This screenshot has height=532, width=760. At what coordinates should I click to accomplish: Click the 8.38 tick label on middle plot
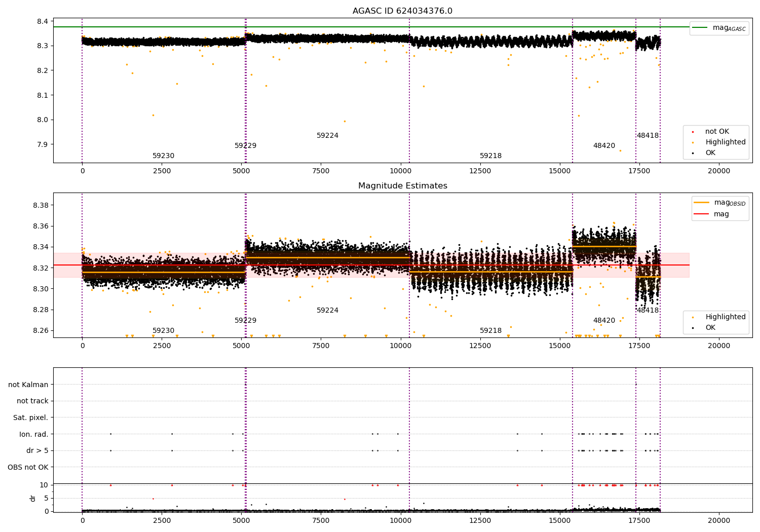pyautogui.click(x=41, y=205)
